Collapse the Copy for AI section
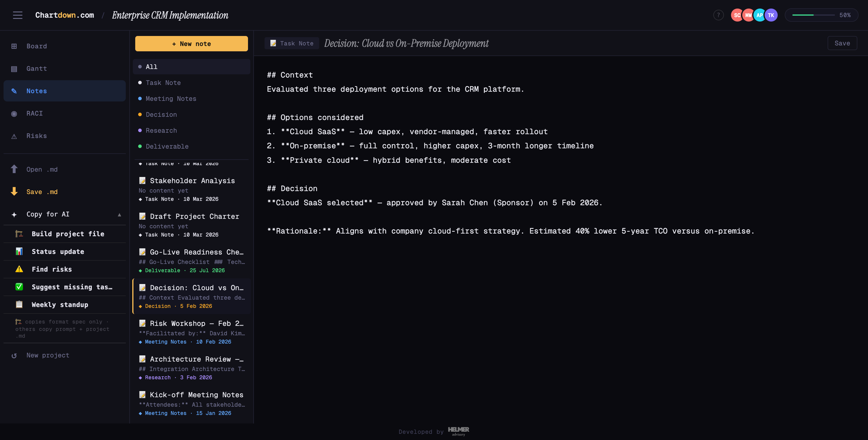The height and width of the screenshot is (440, 868). [x=120, y=214]
